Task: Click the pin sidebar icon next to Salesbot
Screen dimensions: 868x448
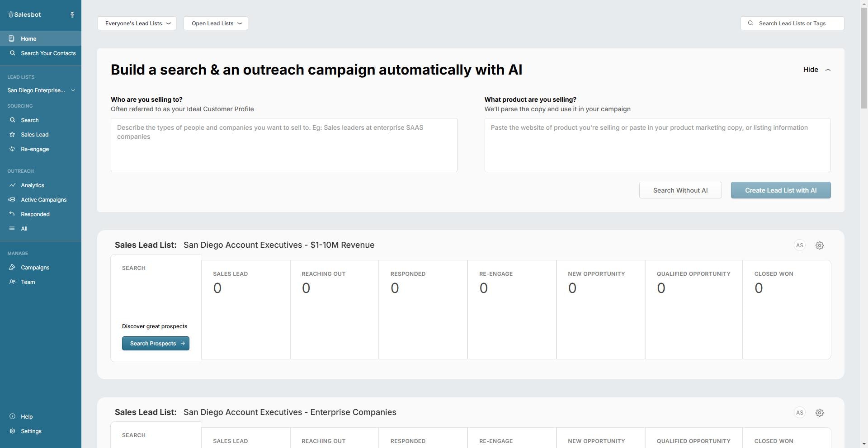Action: point(72,15)
